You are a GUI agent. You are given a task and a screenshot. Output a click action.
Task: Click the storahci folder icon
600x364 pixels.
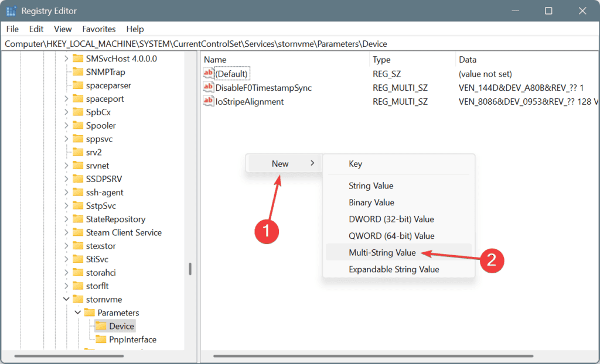pyautogui.click(x=78, y=273)
